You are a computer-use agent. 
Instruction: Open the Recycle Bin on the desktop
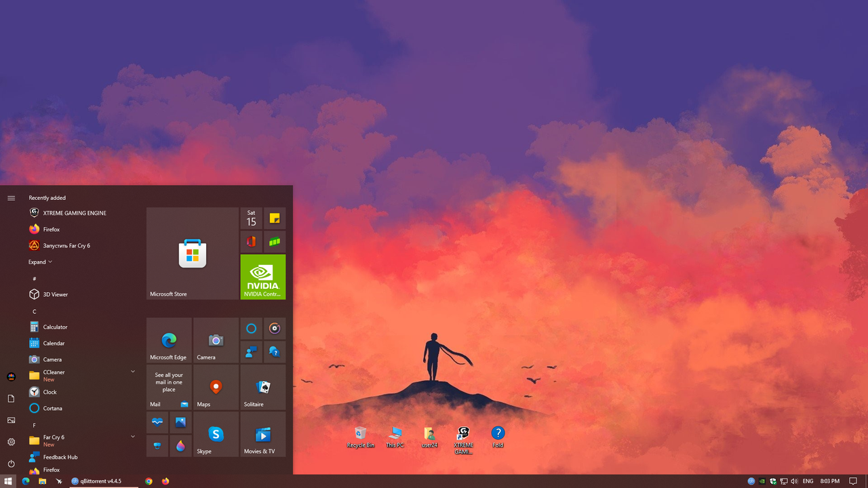[360, 434]
